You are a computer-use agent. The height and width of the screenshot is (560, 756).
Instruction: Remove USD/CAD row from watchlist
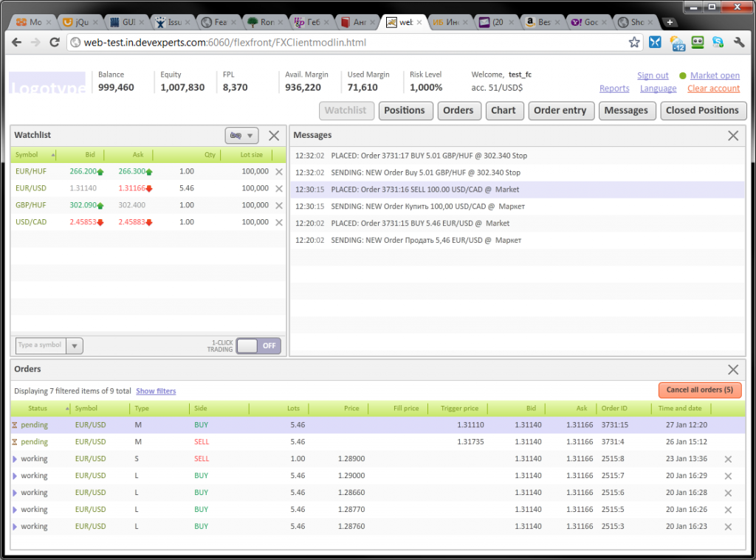278,222
